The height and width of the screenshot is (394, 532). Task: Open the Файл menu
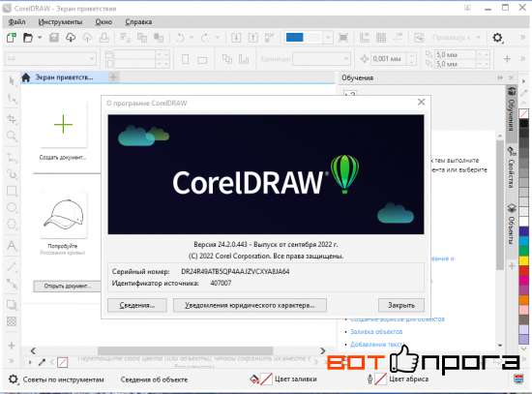click(16, 21)
